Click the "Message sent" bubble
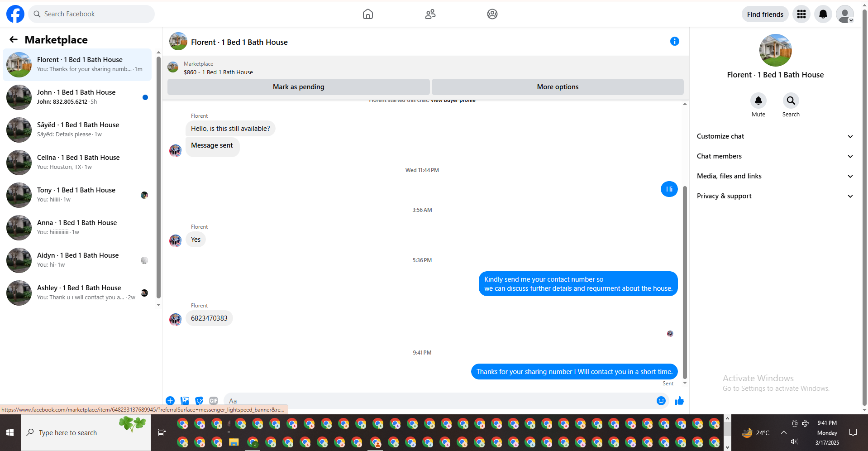 click(212, 147)
